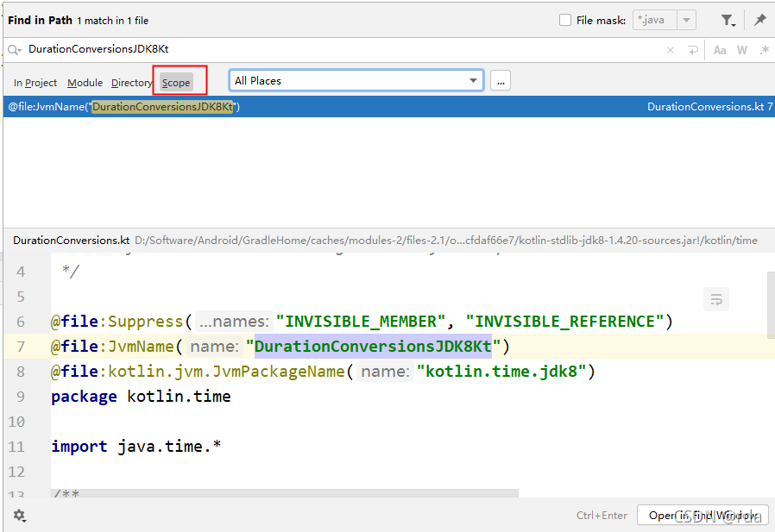This screenshot has height=532, width=775.
Task: Click Open in Find Window button
Action: (x=703, y=516)
